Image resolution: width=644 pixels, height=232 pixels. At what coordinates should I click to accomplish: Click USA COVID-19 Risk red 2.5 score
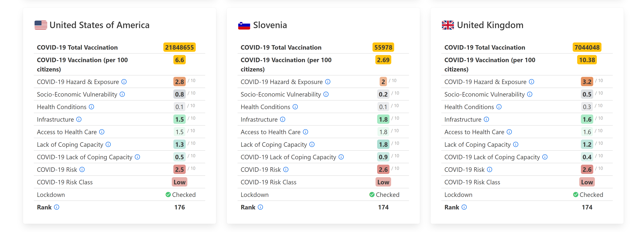179,169
